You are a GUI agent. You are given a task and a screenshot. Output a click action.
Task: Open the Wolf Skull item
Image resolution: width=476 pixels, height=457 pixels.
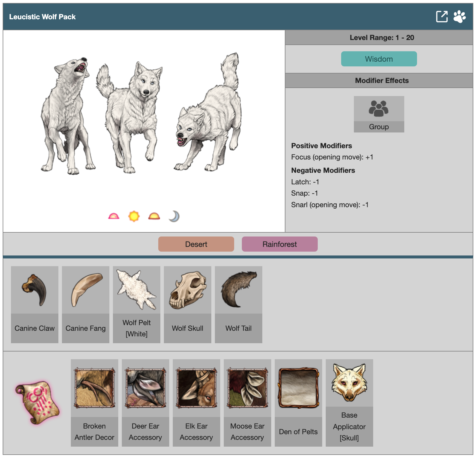point(188,304)
